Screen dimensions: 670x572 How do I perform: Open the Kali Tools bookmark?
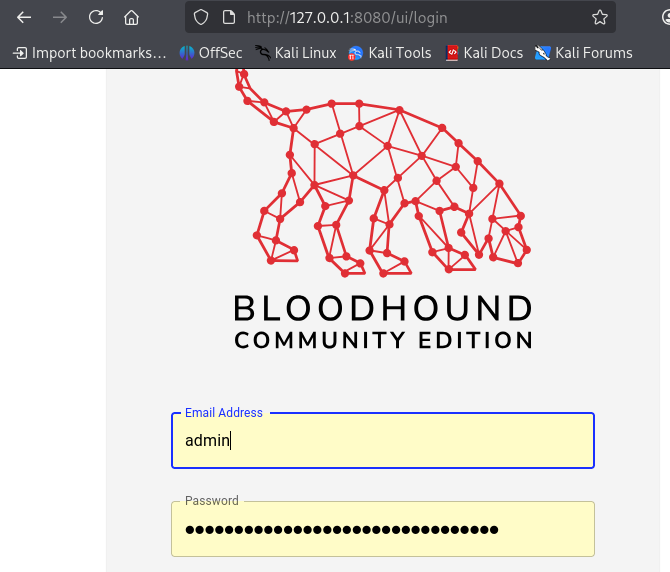[389, 53]
